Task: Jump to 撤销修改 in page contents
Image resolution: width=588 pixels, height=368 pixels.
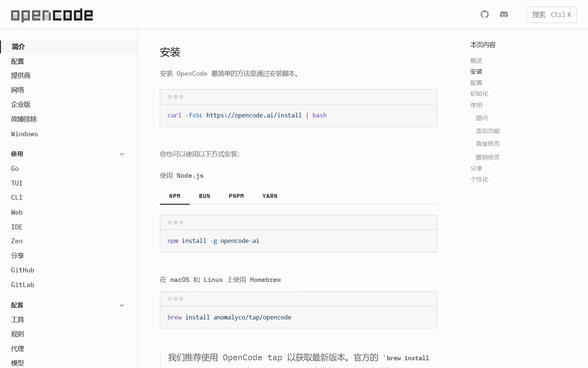Action: click(x=488, y=157)
